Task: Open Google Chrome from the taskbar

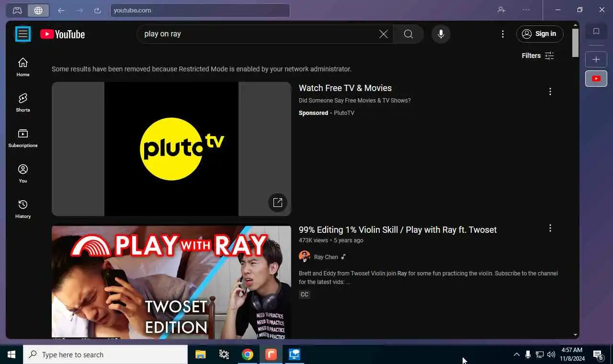Action: pos(248,354)
